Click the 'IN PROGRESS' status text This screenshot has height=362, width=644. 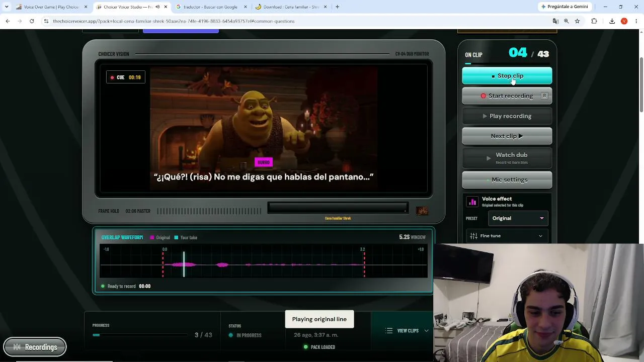pyautogui.click(x=249, y=335)
